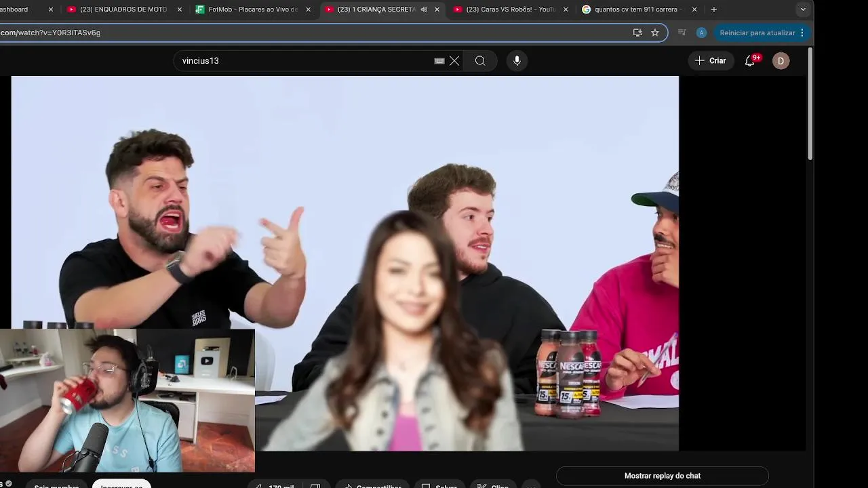Viewport: 868px width, 488px height.
Task: Switch to the quantos cv tem 911 carrera tab
Action: click(x=631, y=9)
